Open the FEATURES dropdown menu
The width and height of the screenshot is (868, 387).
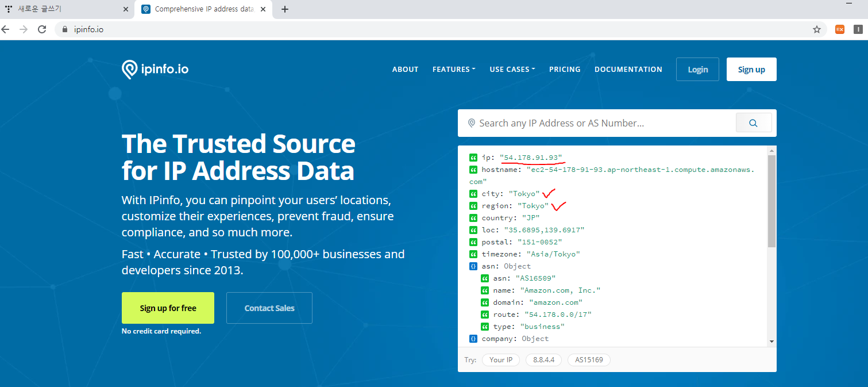454,69
